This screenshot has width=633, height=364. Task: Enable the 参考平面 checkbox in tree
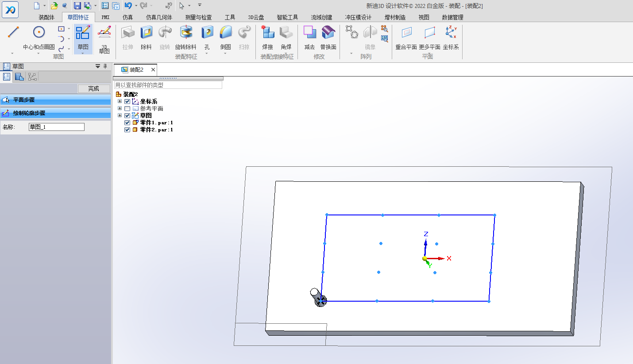coord(127,108)
